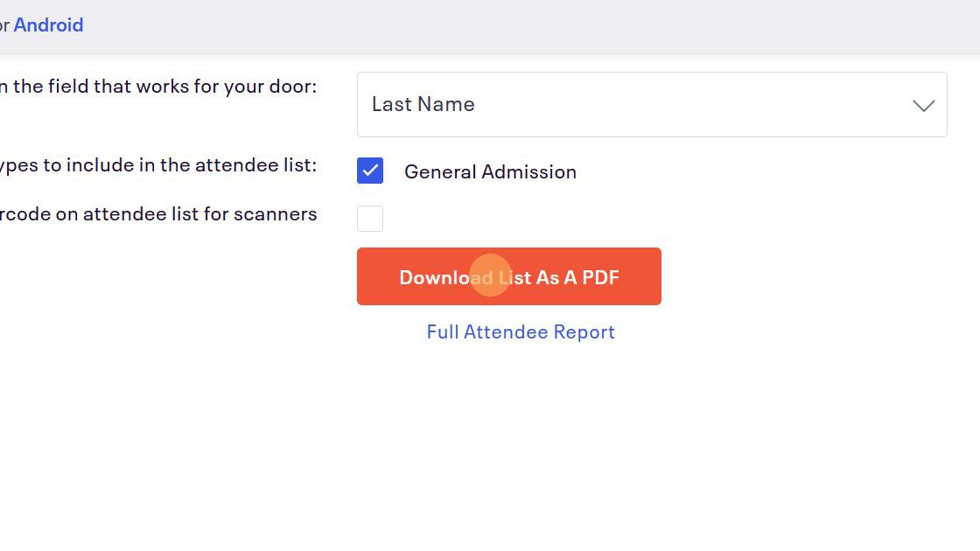Image resolution: width=980 pixels, height=551 pixels.
Task: Click 'include in the attendee list' label
Action: 157,165
